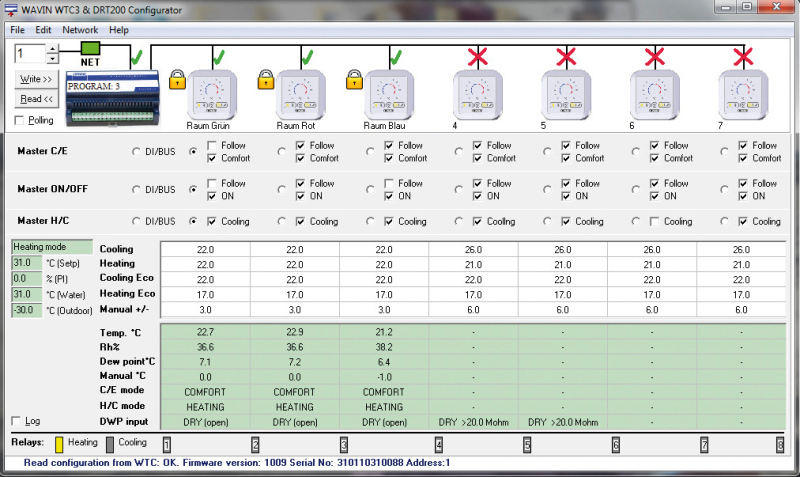800x477 pixels.
Task: Increase the address number with the up arrow
Action: [53, 49]
